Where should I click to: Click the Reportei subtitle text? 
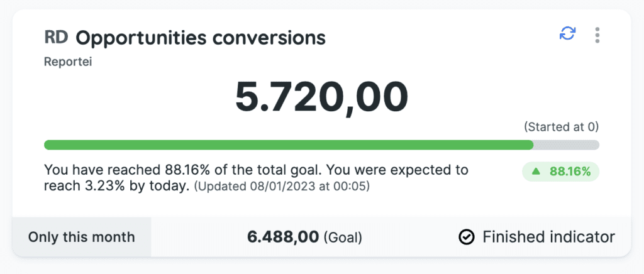click(x=68, y=62)
